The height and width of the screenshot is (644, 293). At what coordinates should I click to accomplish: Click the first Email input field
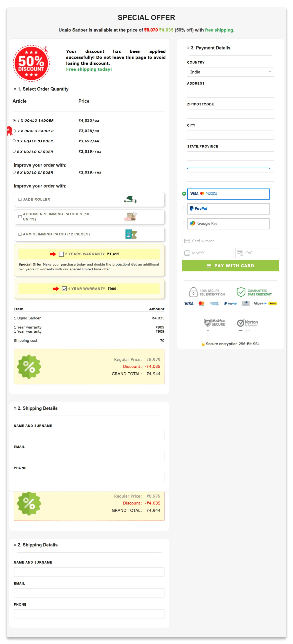(89, 456)
